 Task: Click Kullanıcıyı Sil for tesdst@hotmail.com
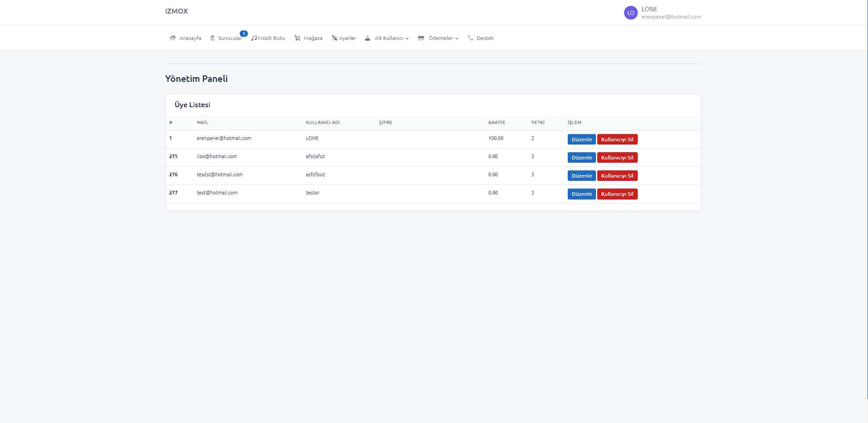tap(617, 176)
